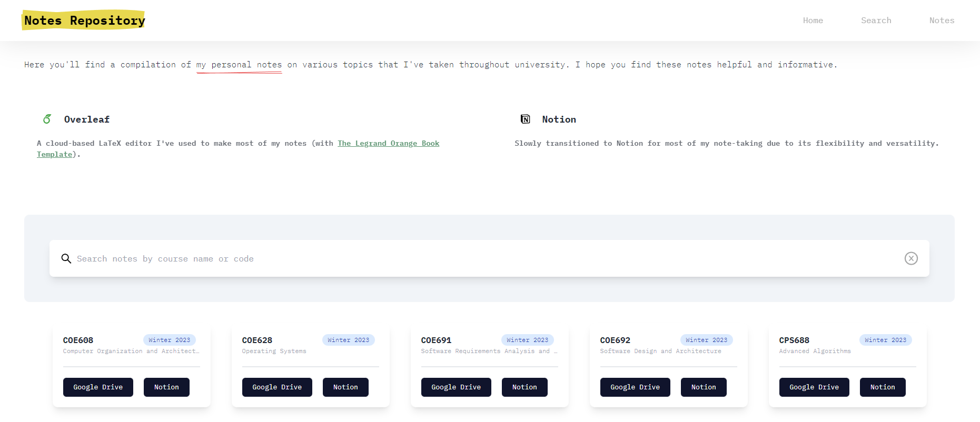Open Google Drive for CPS688

pyautogui.click(x=814, y=387)
